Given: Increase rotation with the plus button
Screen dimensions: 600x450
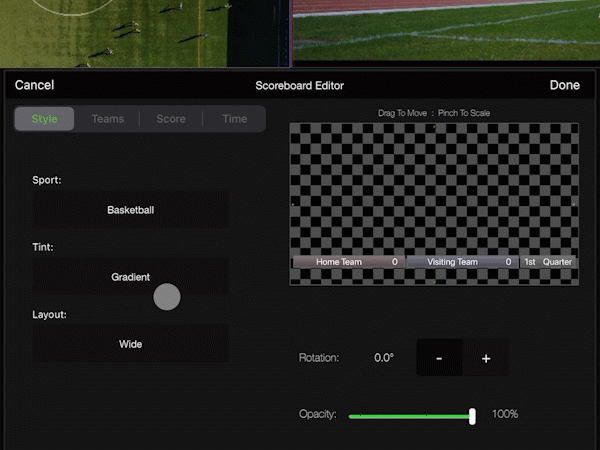Looking at the screenshot, I should coord(486,358).
